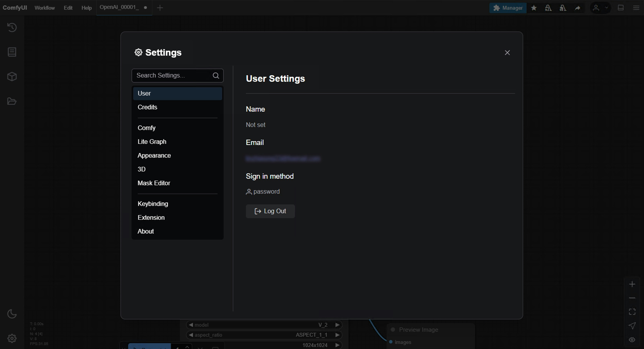
Task: Toggle the bottom panel icon in top bar
Action: (621, 8)
